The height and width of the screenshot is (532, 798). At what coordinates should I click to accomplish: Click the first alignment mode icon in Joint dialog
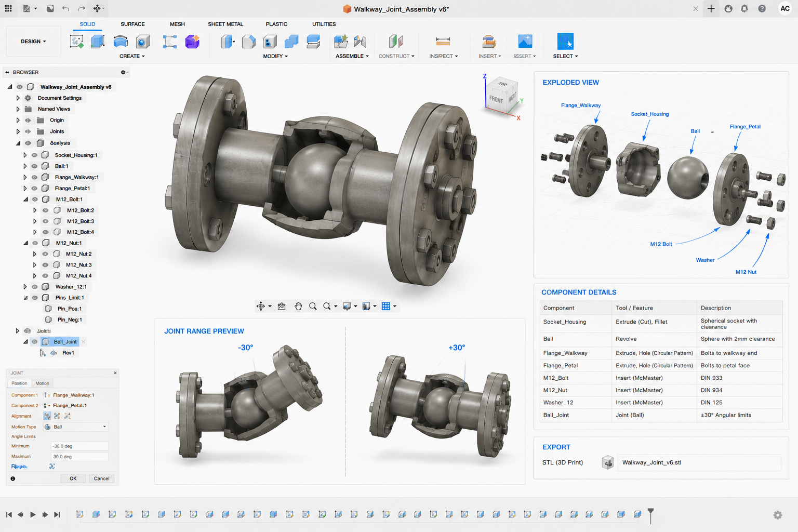coord(47,416)
